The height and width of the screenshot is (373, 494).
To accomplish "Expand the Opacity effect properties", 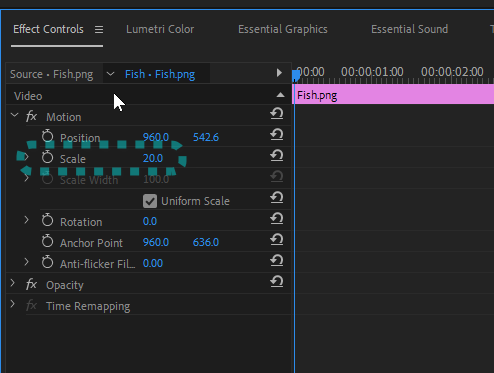I will 13,283.
